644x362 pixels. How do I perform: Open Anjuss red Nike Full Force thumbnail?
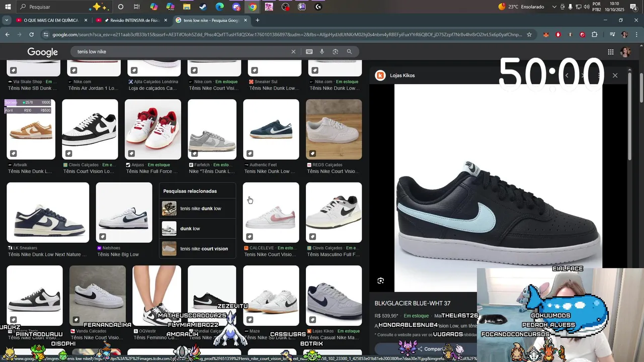tap(153, 129)
